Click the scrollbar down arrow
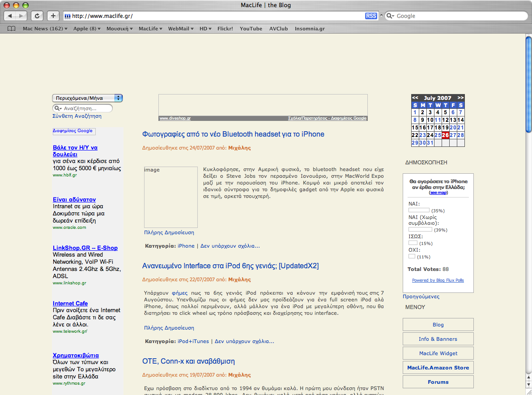The image size is (532, 395). 528,384
